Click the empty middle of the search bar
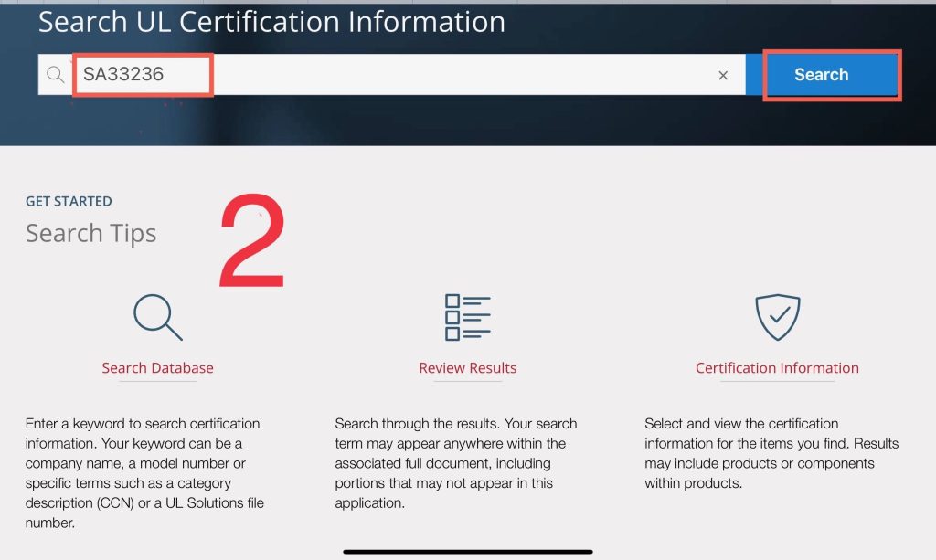The height and width of the screenshot is (560, 936). (457, 75)
